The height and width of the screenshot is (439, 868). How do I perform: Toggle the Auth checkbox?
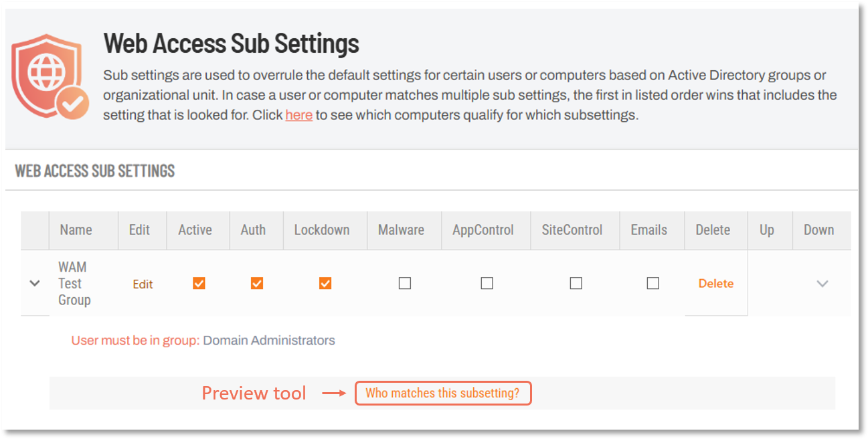point(256,283)
